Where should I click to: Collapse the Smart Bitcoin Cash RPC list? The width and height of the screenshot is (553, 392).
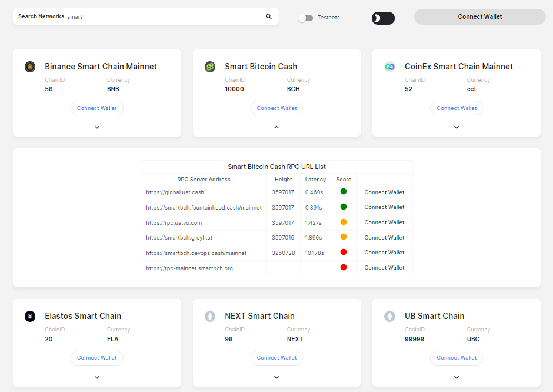276,127
